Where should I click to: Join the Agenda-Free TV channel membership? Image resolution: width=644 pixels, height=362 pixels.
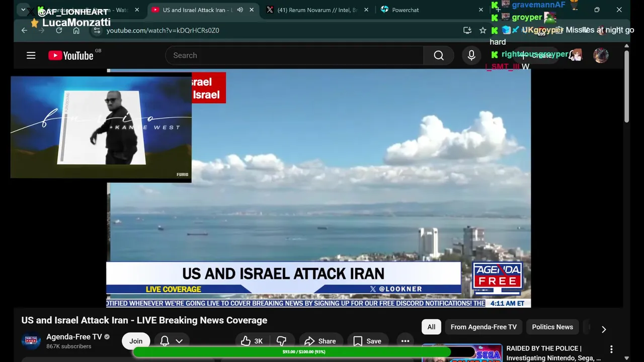click(x=136, y=341)
